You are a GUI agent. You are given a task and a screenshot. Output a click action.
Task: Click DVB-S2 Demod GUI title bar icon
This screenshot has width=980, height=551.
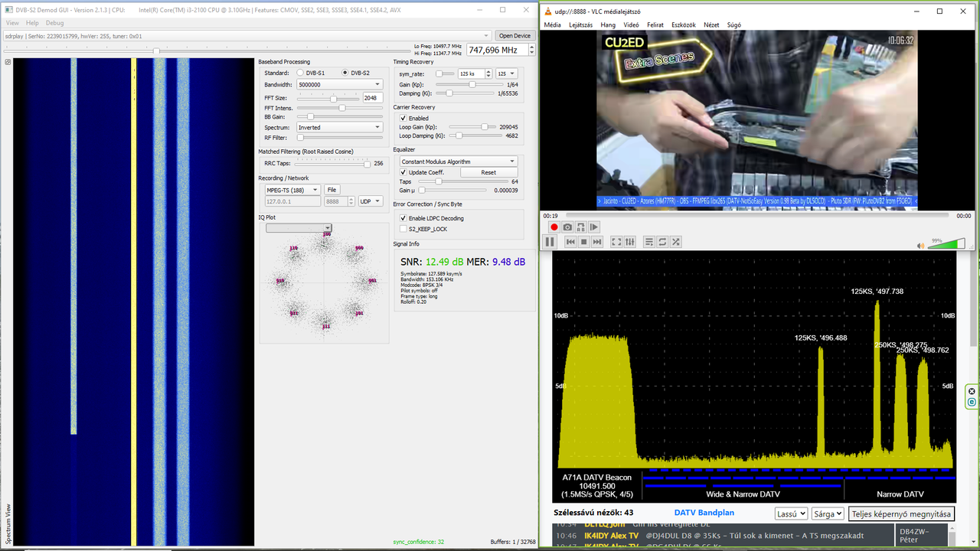pyautogui.click(x=9, y=10)
